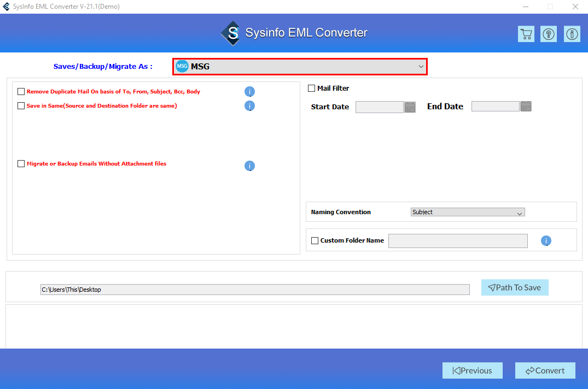Click info icon beside Remove Duplicate Mail option
588x389 pixels.
click(249, 91)
